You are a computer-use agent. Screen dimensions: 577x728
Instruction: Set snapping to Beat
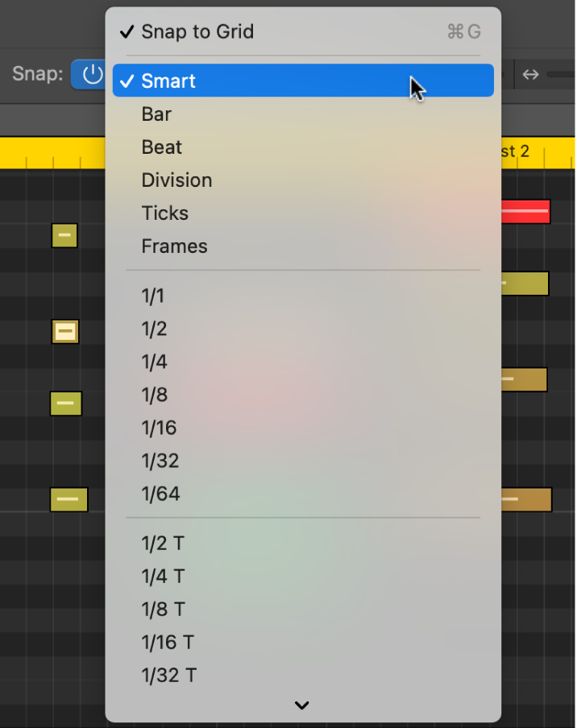coord(161,147)
